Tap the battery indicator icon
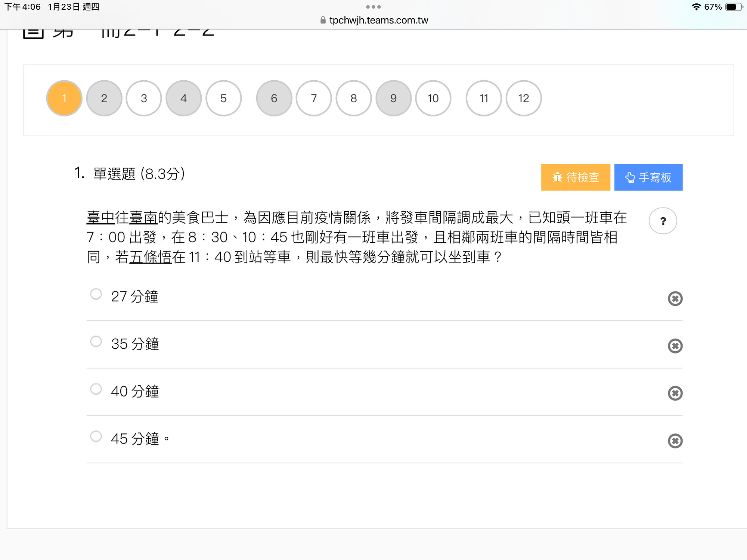 click(x=734, y=7)
